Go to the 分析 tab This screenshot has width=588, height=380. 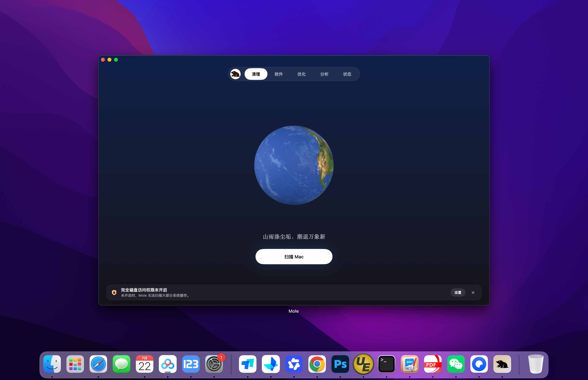pos(324,74)
